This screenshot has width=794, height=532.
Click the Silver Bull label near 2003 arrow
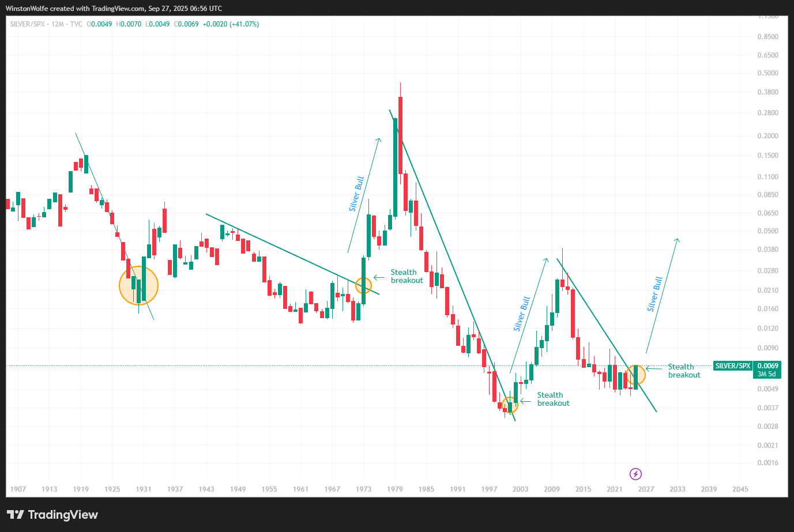click(521, 314)
